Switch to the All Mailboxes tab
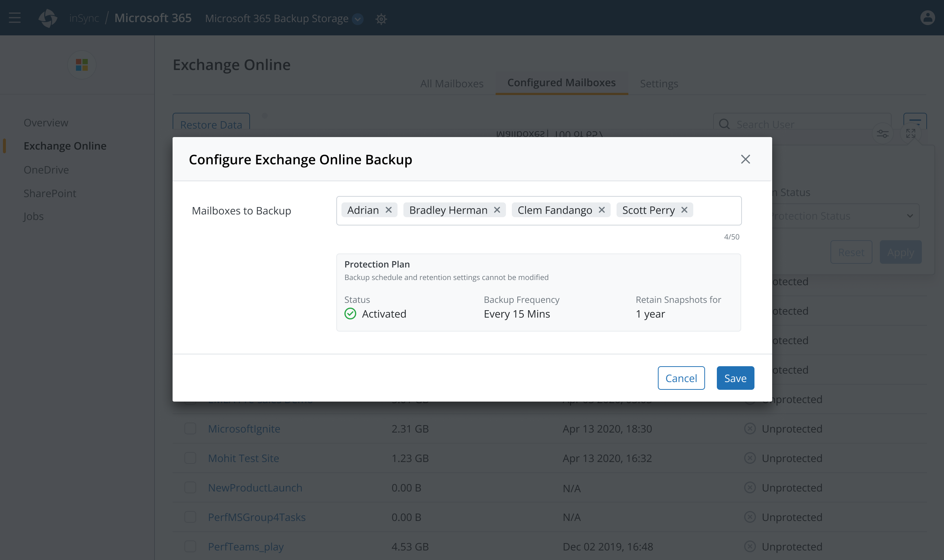This screenshot has width=944, height=560. click(452, 83)
